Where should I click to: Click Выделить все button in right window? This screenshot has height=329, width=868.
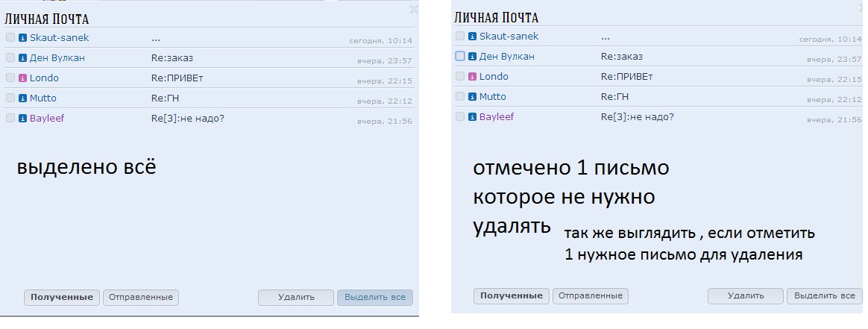pyautogui.click(x=824, y=295)
